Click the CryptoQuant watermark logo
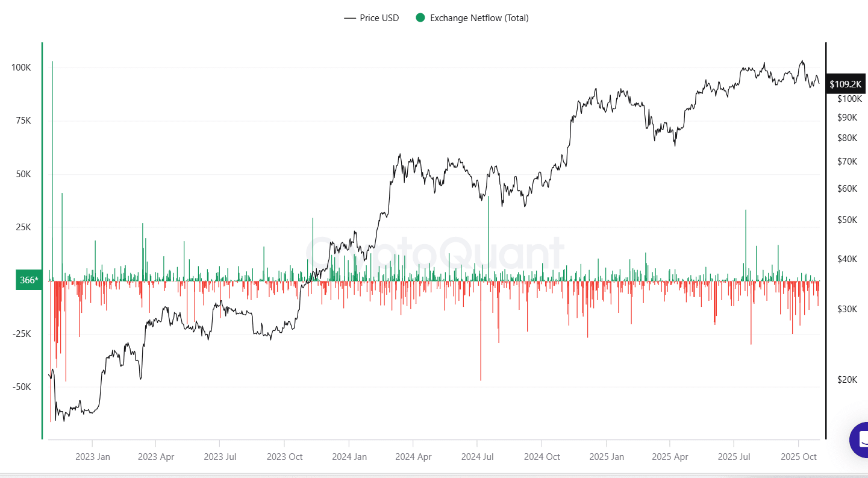The width and height of the screenshot is (868, 478). [x=434, y=252]
